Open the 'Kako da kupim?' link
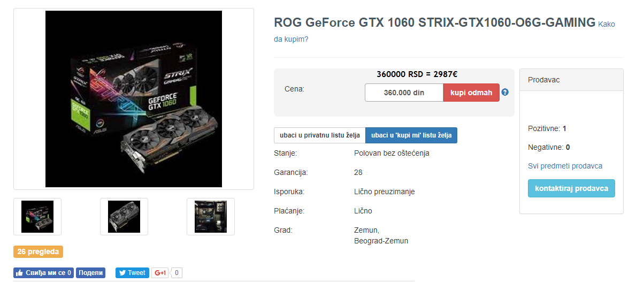This screenshot has width=644, height=283. (444, 32)
